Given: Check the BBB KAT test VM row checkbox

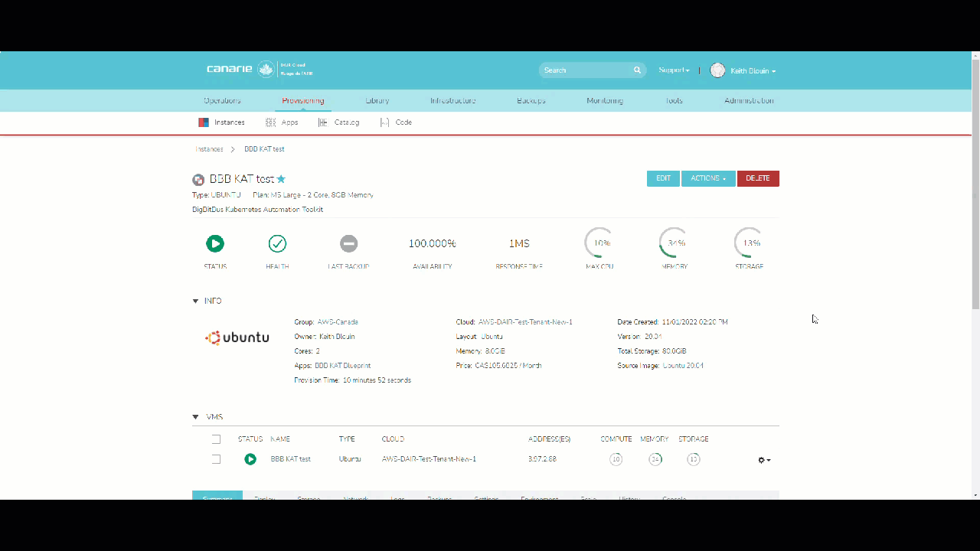Looking at the screenshot, I should [x=216, y=459].
